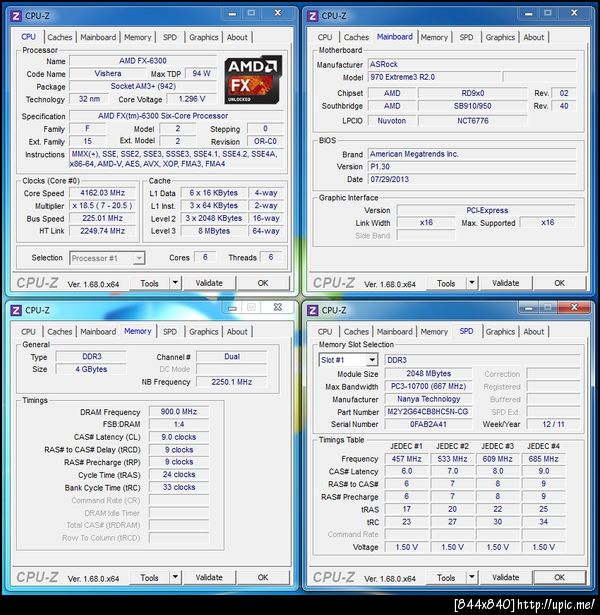This screenshot has height=615, width=600.
Task: Open the Caches tab in the CPU window
Action: (60, 37)
